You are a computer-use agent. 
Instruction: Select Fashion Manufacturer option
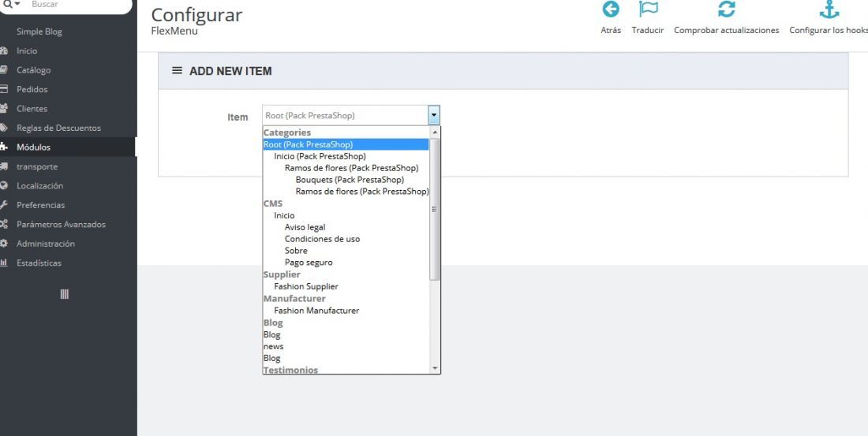pyautogui.click(x=316, y=311)
